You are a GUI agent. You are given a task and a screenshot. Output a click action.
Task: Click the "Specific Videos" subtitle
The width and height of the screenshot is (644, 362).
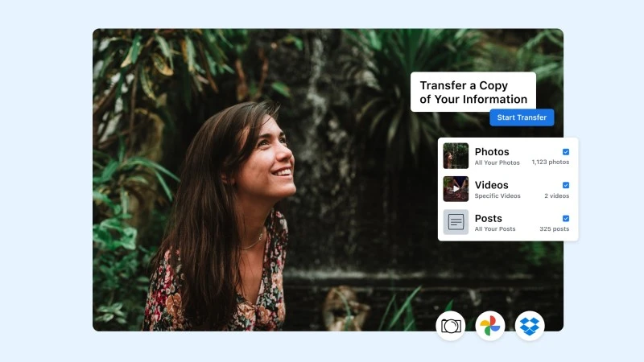497,195
